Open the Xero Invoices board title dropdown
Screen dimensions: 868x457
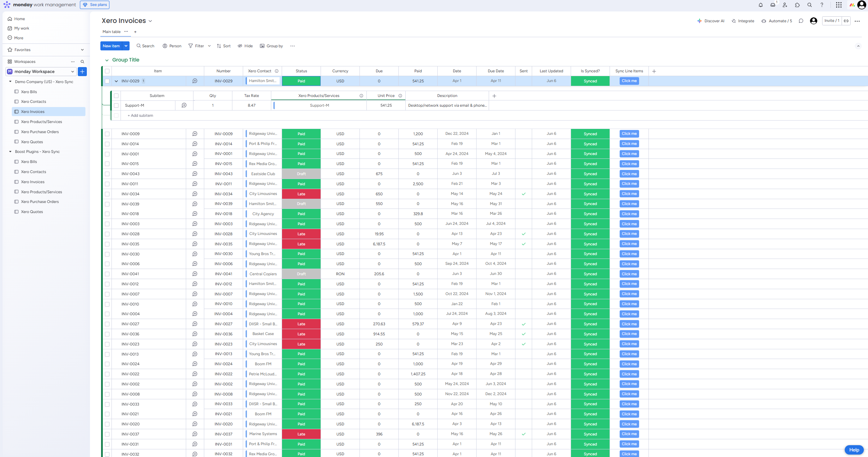(x=150, y=21)
